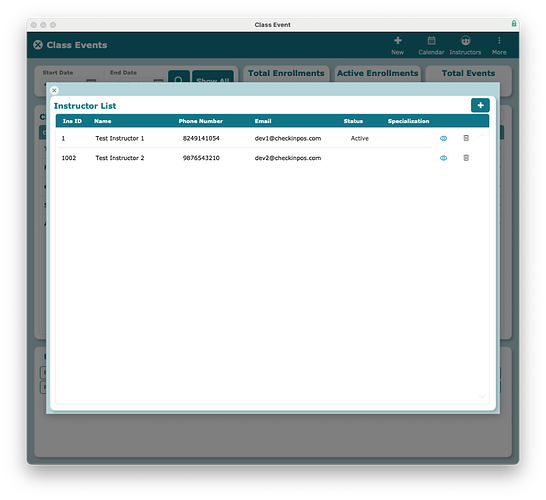The height and width of the screenshot is (500, 546).
Task: Select phone number 8249141054
Action: tap(201, 138)
